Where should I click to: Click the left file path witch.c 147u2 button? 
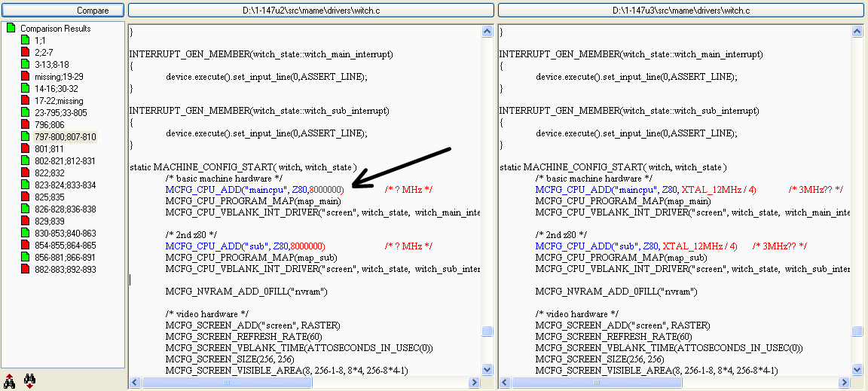click(x=310, y=11)
